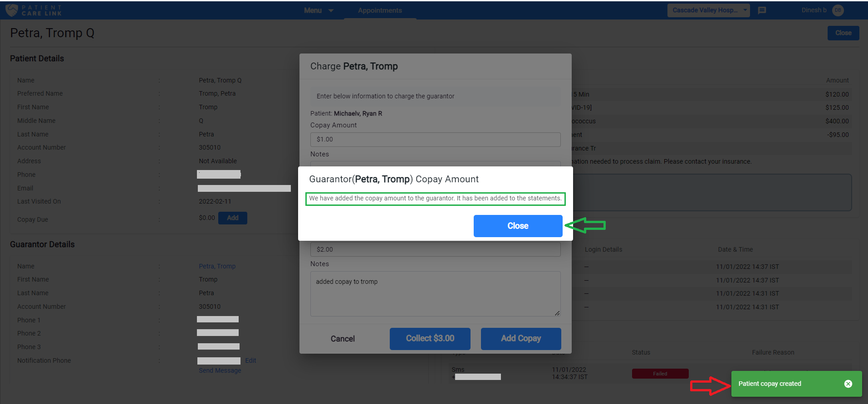
Task: Switch to the Appointments tab
Action: [380, 10]
